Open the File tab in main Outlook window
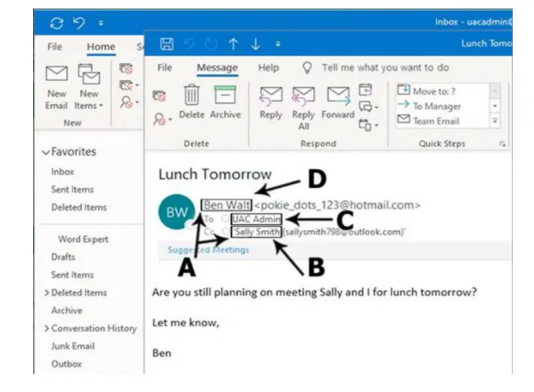Image resolution: width=534 pixels, height=392 pixels. [54, 46]
